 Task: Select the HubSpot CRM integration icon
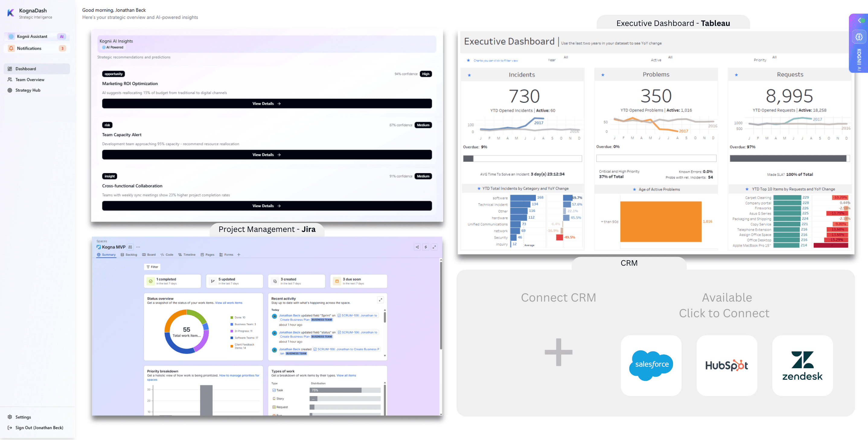[x=726, y=365]
